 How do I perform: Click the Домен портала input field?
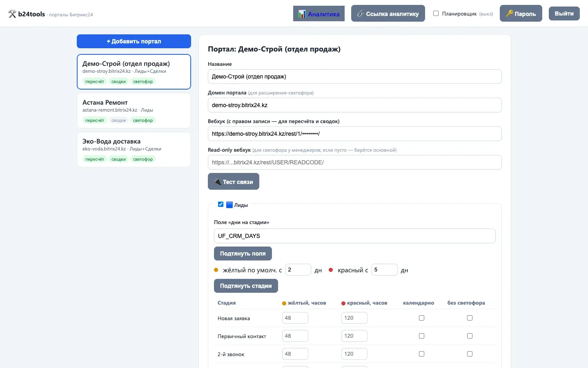pyautogui.click(x=354, y=105)
